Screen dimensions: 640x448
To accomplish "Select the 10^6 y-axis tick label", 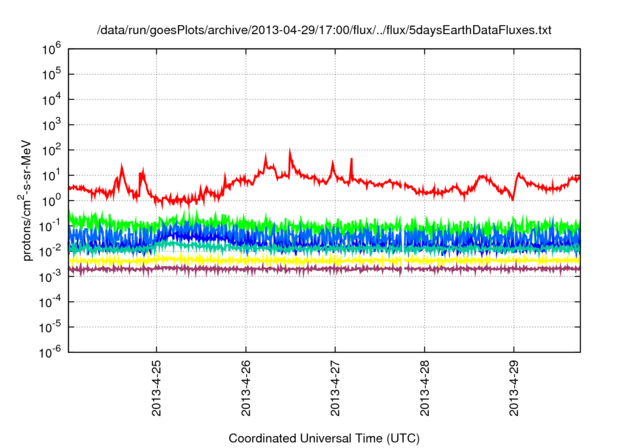I will (x=51, y=49).
